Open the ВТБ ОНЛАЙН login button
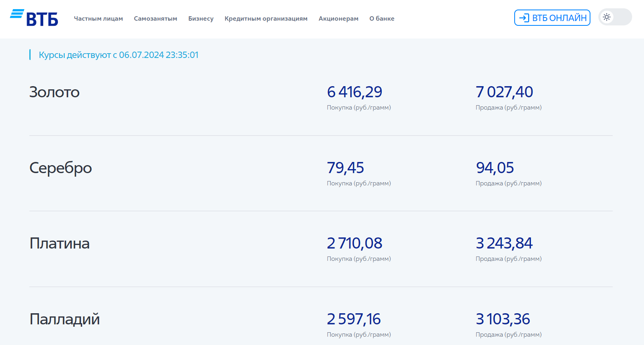The height and width of the screenshot is (345, 644). click(x=552, y=18)
